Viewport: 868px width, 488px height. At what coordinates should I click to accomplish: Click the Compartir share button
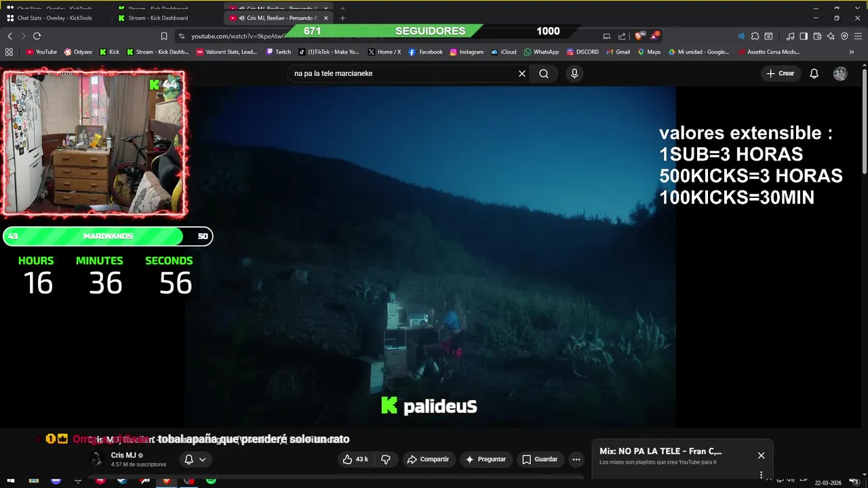428,460
